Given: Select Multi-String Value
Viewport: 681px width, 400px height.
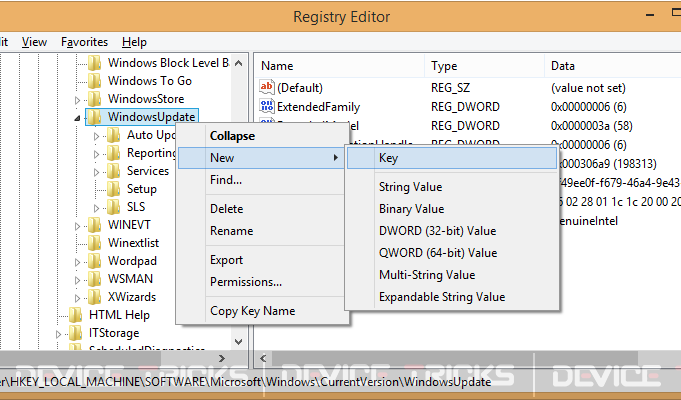Looking at the screenshot, I should [x=452, y=275].
